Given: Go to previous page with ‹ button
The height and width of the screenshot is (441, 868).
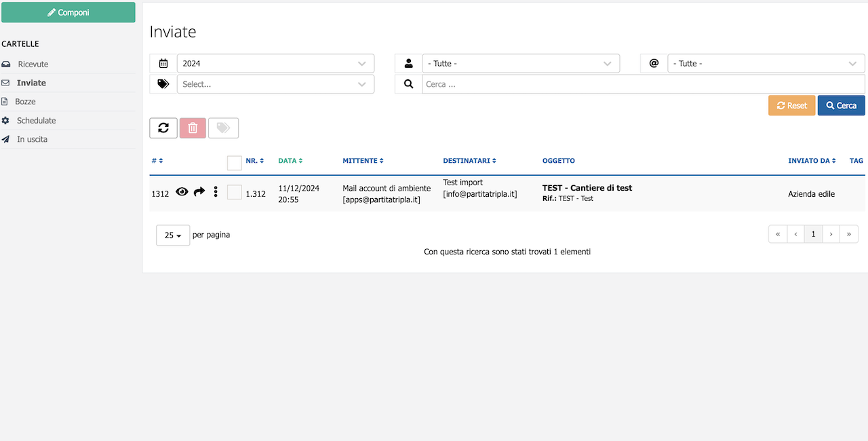Looking at the screenshot, I should 795,234.
